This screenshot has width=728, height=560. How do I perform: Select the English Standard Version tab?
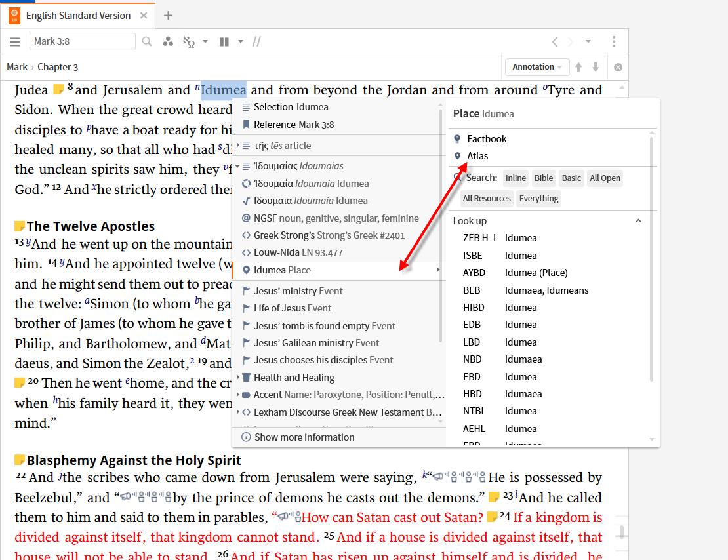point(78,16)
